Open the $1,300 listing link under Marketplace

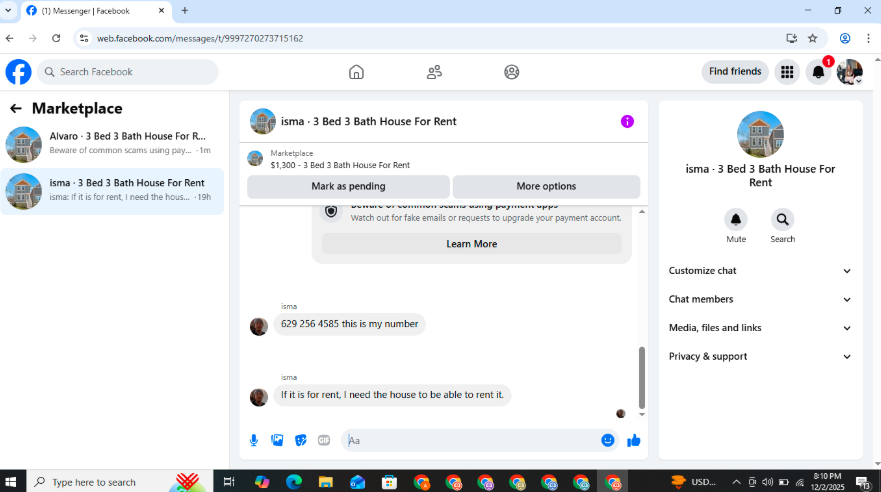pos(340,165)
